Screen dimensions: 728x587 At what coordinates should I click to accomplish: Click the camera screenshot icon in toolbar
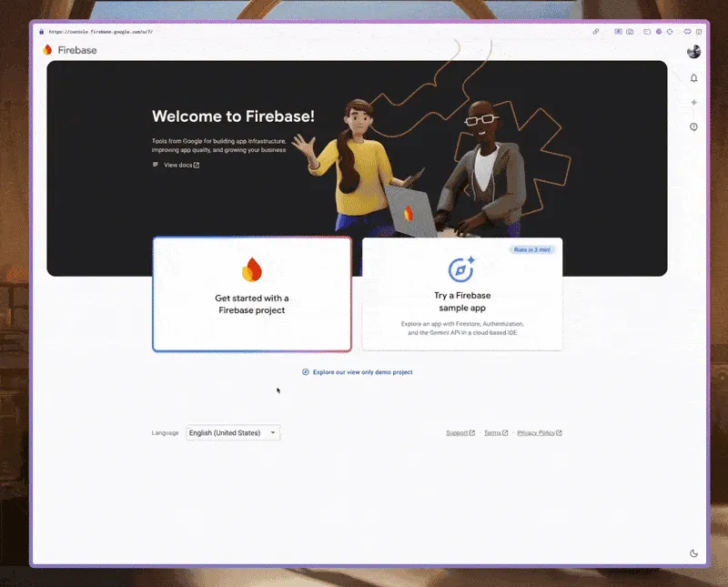click(631, 31)
